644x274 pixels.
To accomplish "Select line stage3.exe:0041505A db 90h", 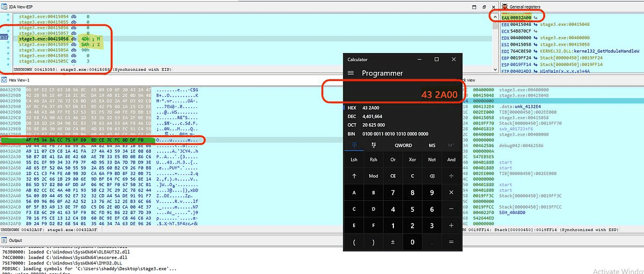I will point(54,49).
